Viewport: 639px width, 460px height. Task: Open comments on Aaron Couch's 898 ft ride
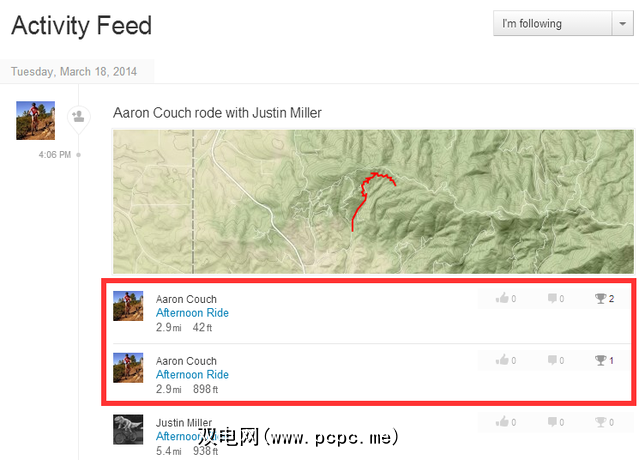tap(555, 361)
